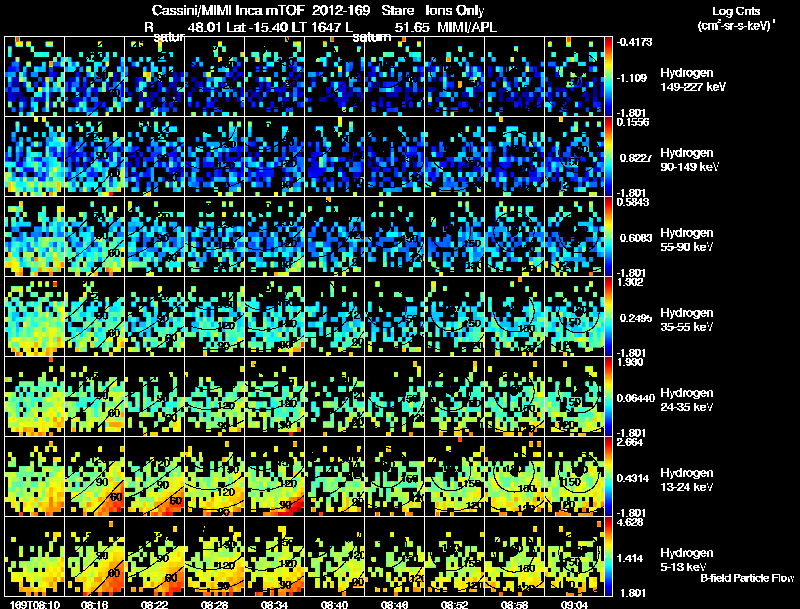Image resolution: width=800 pixels, height=609 pixels.
Task: Click the color scale bar for Hydrogen 55-90 keV
Action: [608, 236]
